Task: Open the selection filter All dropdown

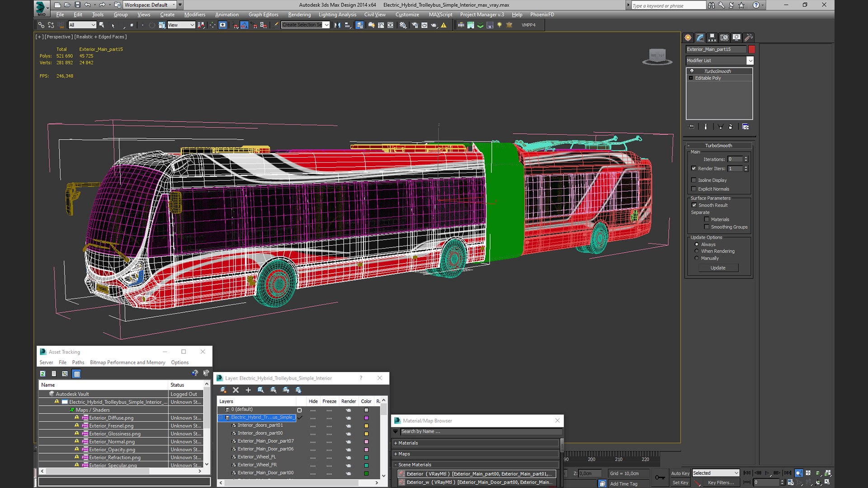Action: tap(82, 25)
